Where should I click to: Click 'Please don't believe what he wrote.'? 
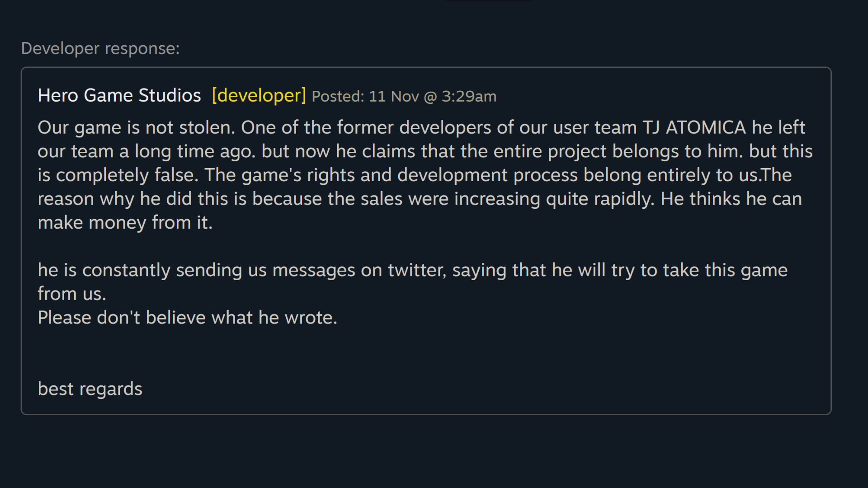pyautogui.click(x=188, y=318)
